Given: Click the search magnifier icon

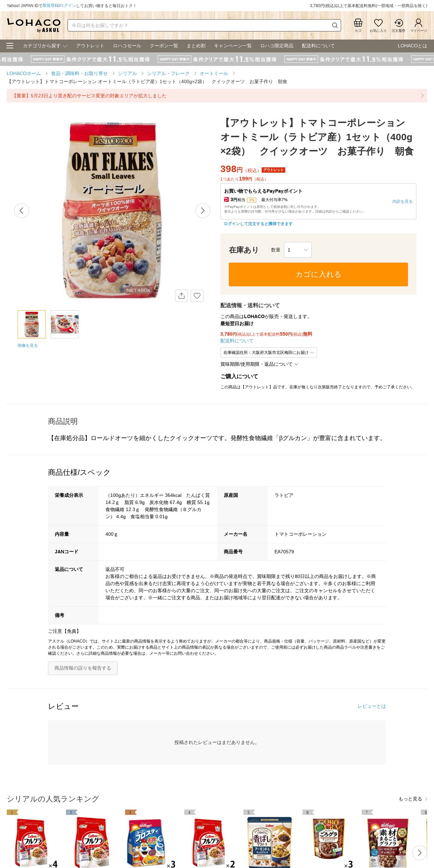Looking at the screenshot, I should click(x=335, y=25).
